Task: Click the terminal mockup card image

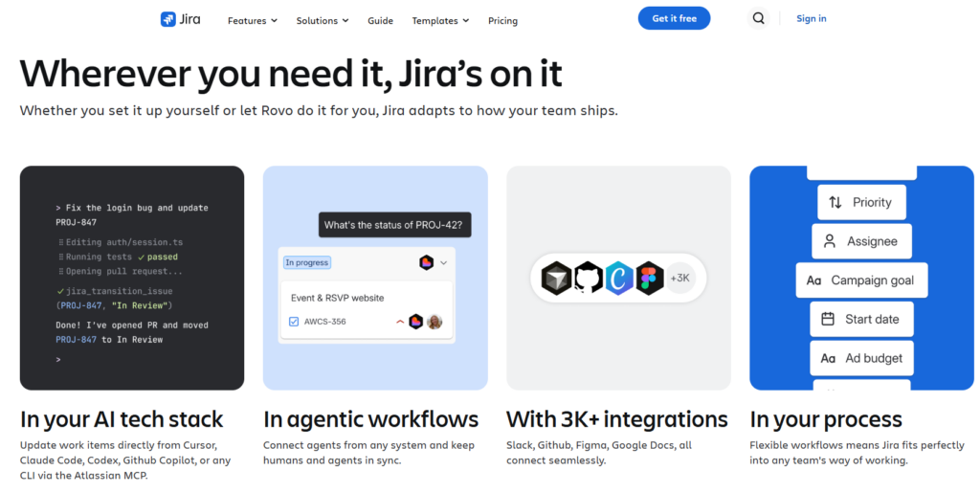Action: [x=132, y=278]
